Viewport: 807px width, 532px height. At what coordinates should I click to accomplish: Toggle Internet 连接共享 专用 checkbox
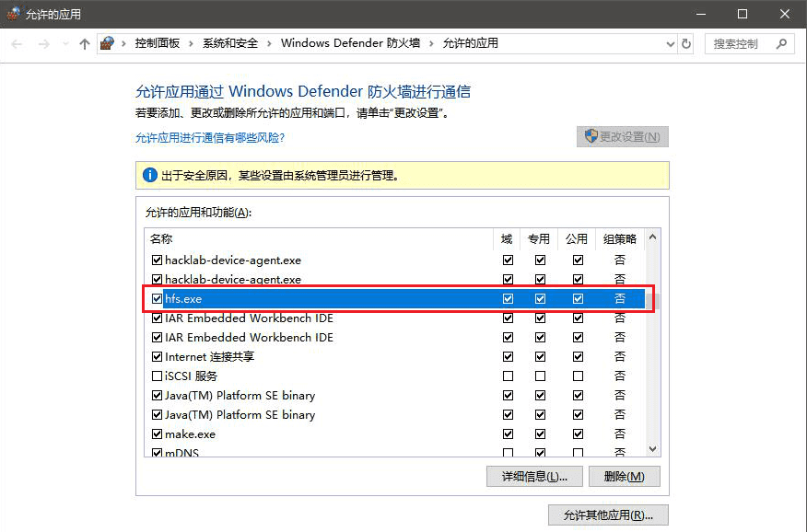[x=540, y=357]
